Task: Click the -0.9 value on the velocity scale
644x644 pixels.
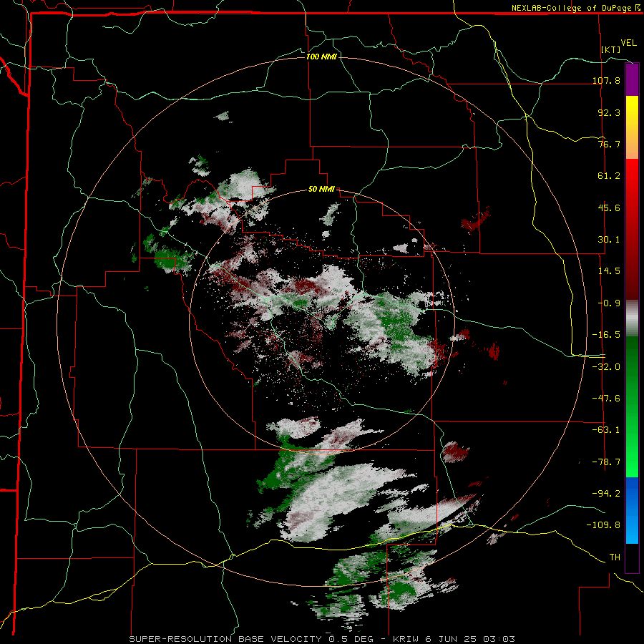Action: coord(609,303)
